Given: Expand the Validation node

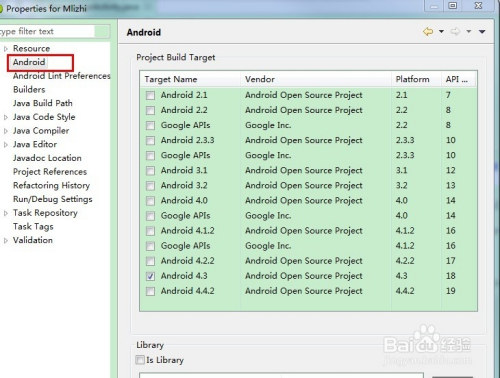Looking at the screenshot, I should [x=6, y=241].
